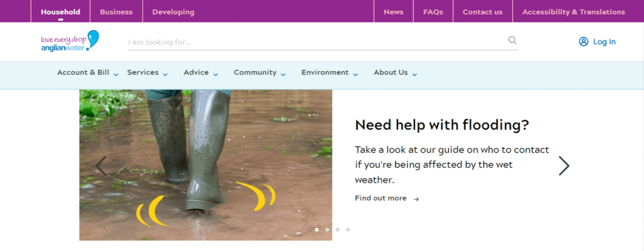Screen dimensions: 644x251
Task: Select the third carousel dot
Action: [338, 230]
